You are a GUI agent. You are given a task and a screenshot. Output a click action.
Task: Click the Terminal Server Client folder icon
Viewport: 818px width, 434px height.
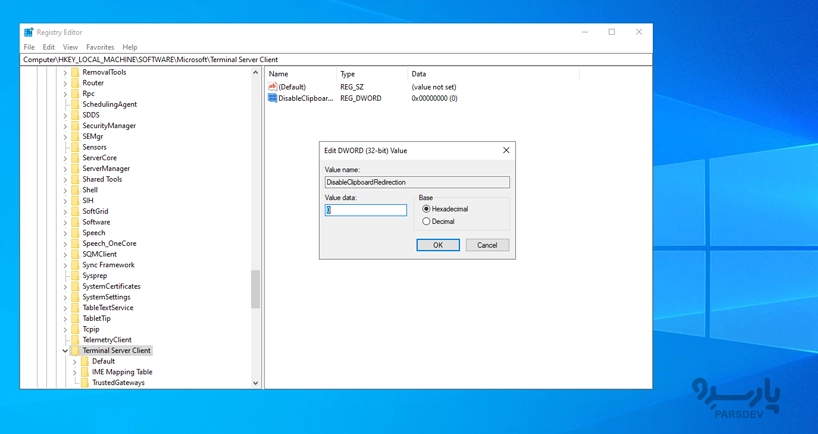[x=75, y=351]
